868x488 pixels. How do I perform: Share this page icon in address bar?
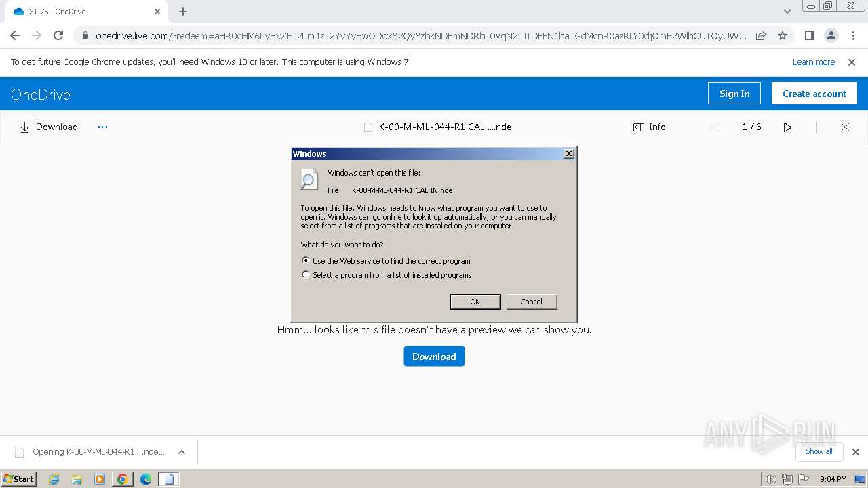point(761,35)
